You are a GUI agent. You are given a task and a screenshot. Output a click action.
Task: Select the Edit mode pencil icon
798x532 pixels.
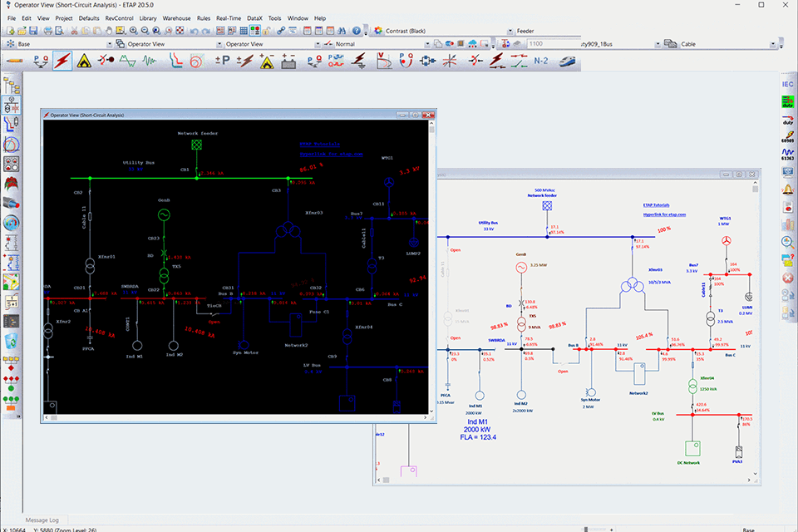coord(15,61)
